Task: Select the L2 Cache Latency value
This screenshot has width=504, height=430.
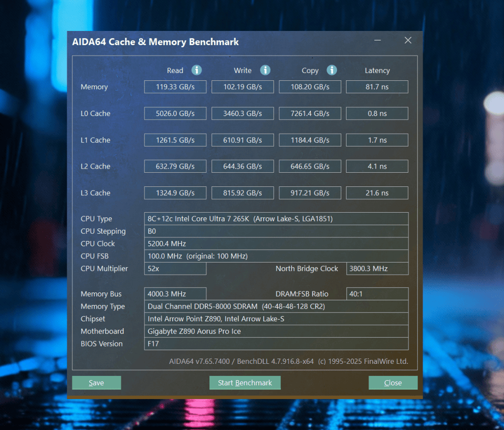Action: pos(377,166)
